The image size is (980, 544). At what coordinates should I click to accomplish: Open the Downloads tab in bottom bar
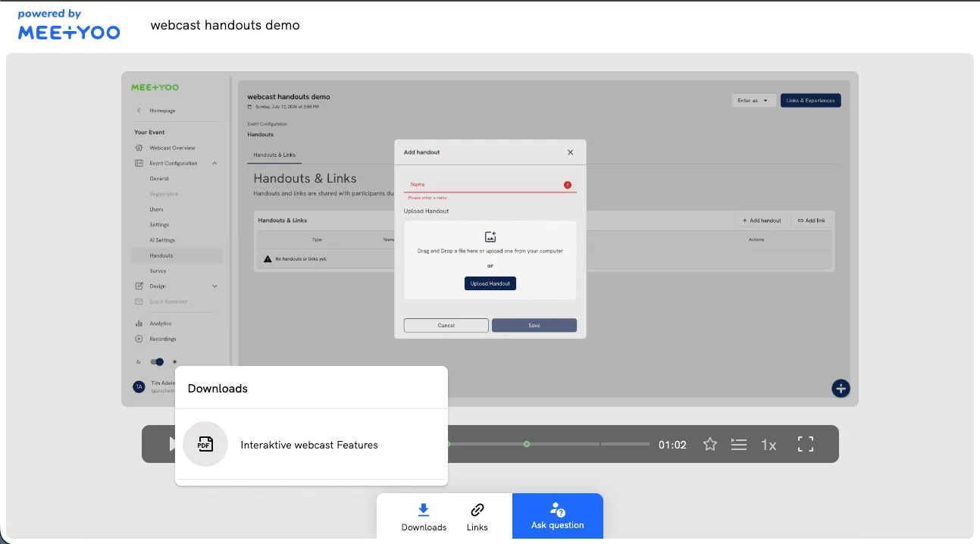click(x=424, y=517)
